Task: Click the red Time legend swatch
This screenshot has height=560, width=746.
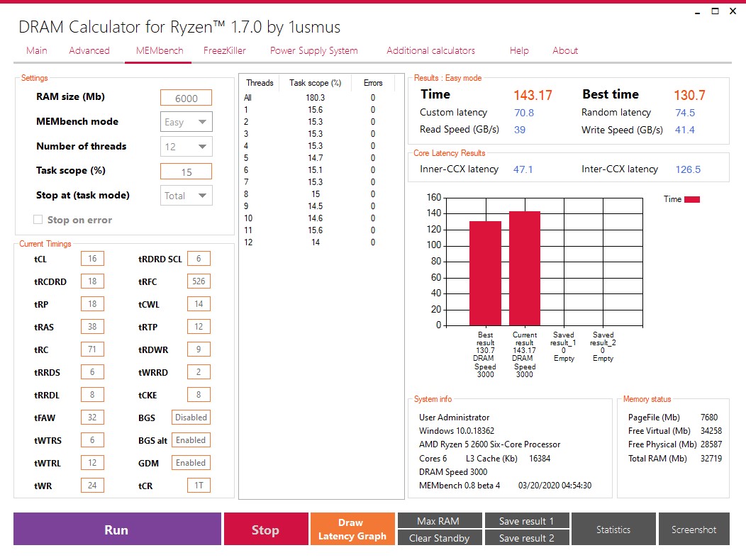Action: tap(692, 199)
